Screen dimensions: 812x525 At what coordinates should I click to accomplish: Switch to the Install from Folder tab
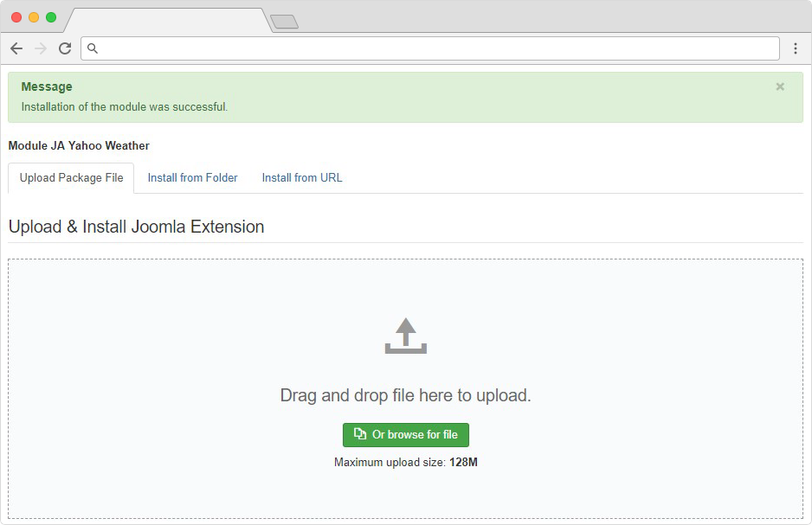pyautogui.click(x=193, y=178)
